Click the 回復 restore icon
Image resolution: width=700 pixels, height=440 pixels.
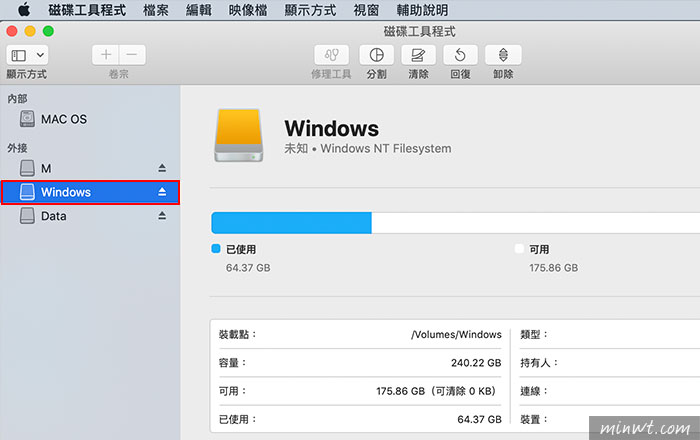460,55
